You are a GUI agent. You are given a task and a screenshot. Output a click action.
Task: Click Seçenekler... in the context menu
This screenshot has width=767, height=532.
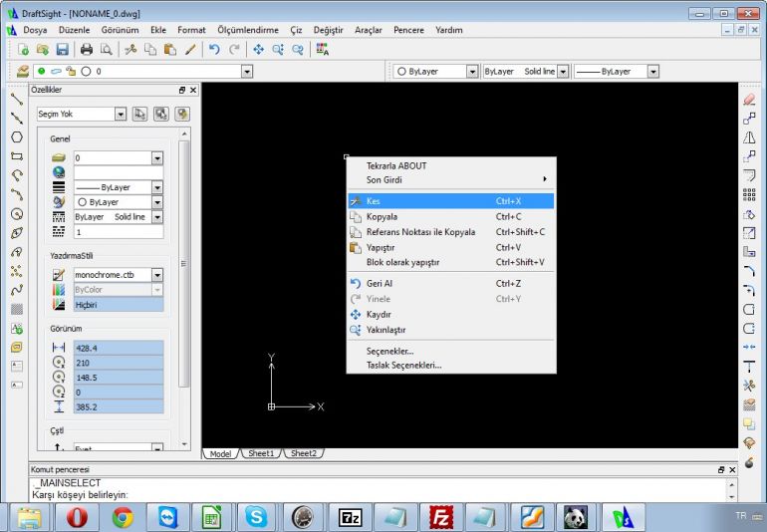click(390, 351)
